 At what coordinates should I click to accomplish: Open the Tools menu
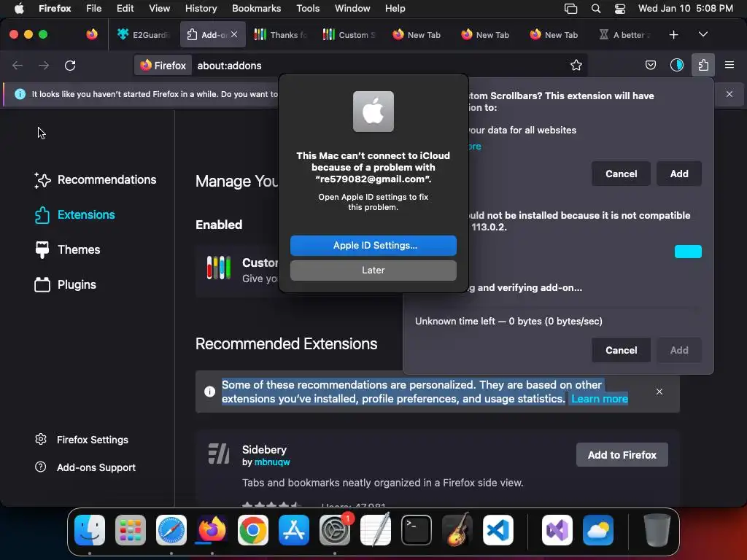coord(308,9)
